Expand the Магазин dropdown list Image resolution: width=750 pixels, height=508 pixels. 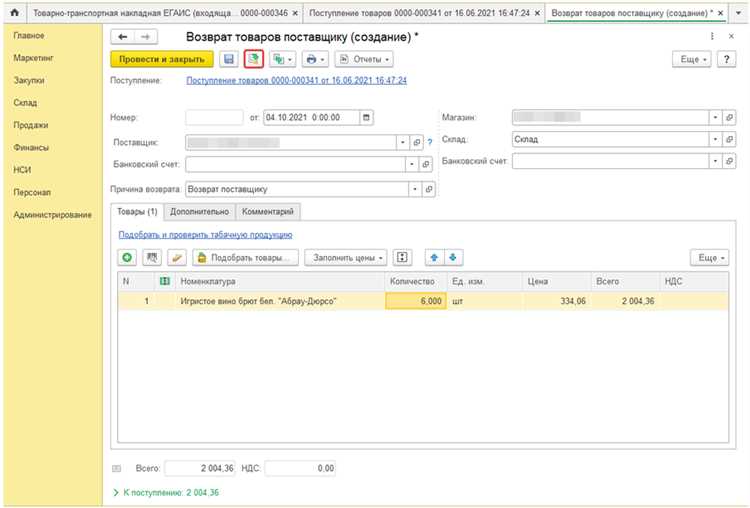click(715, 117)
